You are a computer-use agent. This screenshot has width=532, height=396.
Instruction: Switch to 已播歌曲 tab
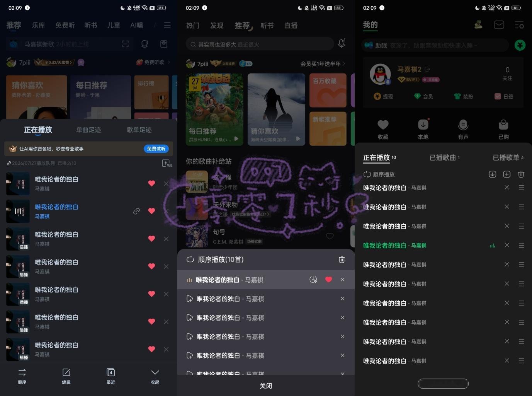(444, 157)
